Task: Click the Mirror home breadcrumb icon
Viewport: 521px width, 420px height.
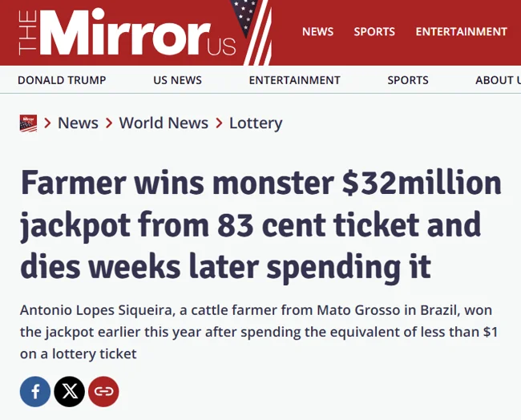Action: point(28,123)
